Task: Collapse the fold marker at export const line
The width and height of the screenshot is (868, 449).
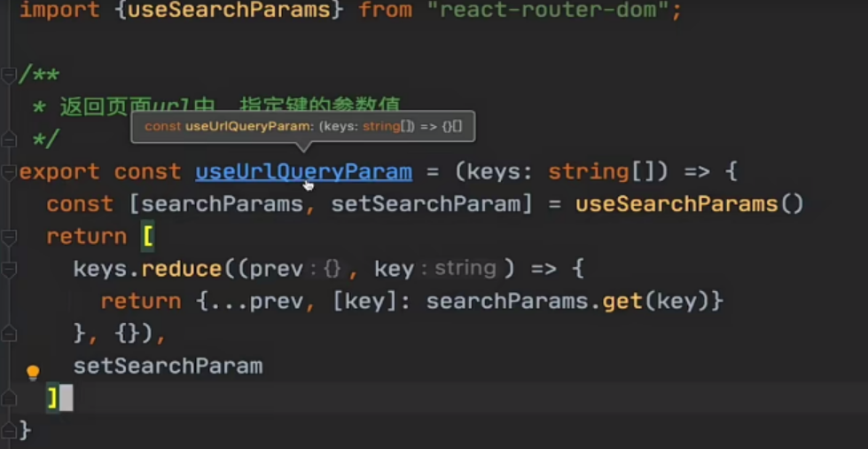Action: coord(8,173)
